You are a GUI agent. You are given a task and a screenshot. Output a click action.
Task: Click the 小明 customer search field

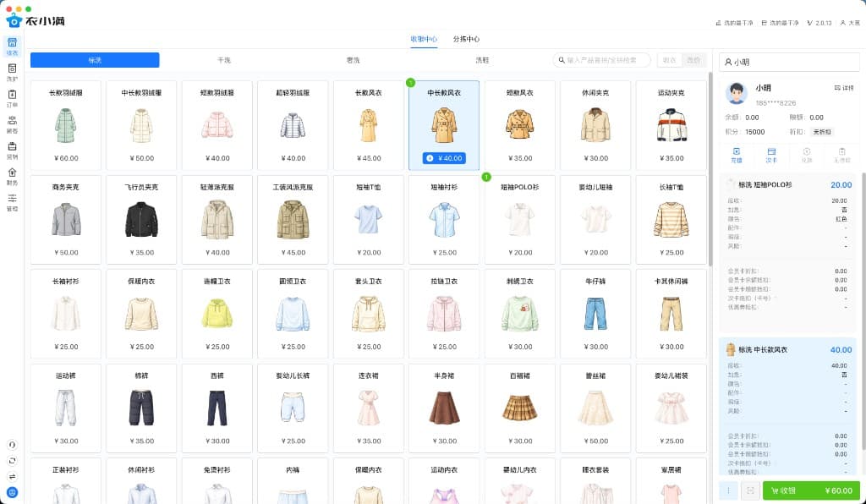(x=789, y=63)
